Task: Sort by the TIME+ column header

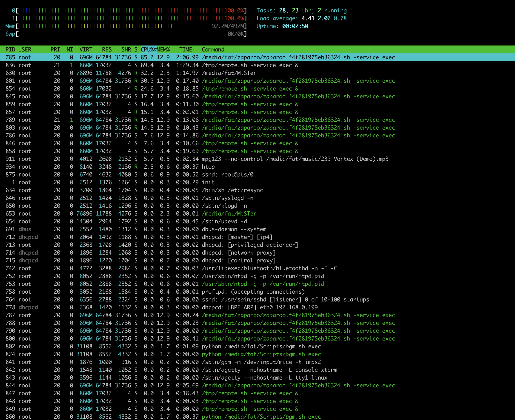Action: point(187,50)
